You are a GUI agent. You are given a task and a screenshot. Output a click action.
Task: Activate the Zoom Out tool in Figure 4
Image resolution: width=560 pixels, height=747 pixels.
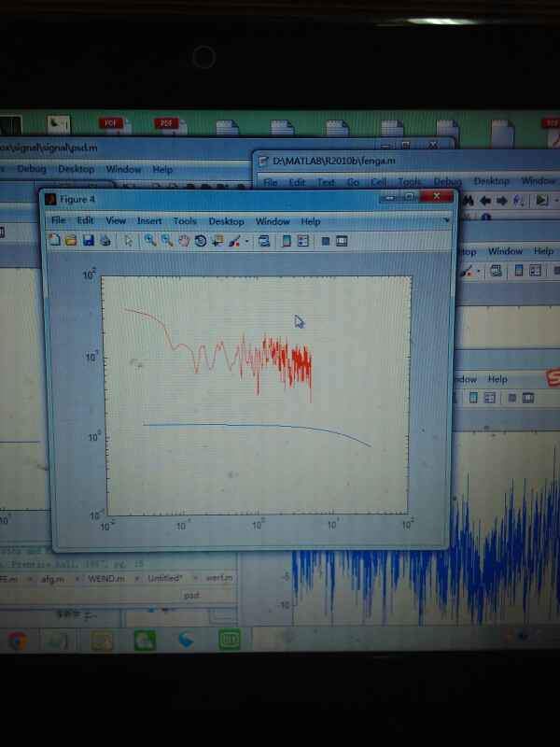pyautogui.click(x=167, y=241)
